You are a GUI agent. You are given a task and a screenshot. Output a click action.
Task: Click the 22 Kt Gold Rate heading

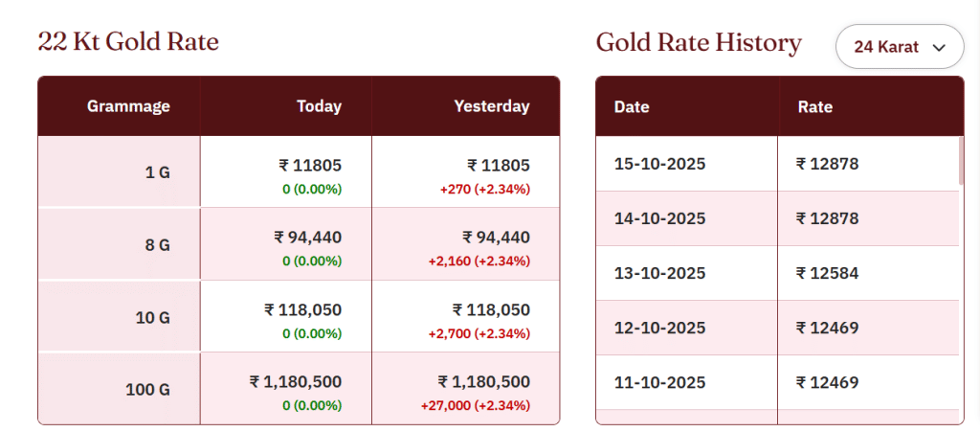point(128,41)
